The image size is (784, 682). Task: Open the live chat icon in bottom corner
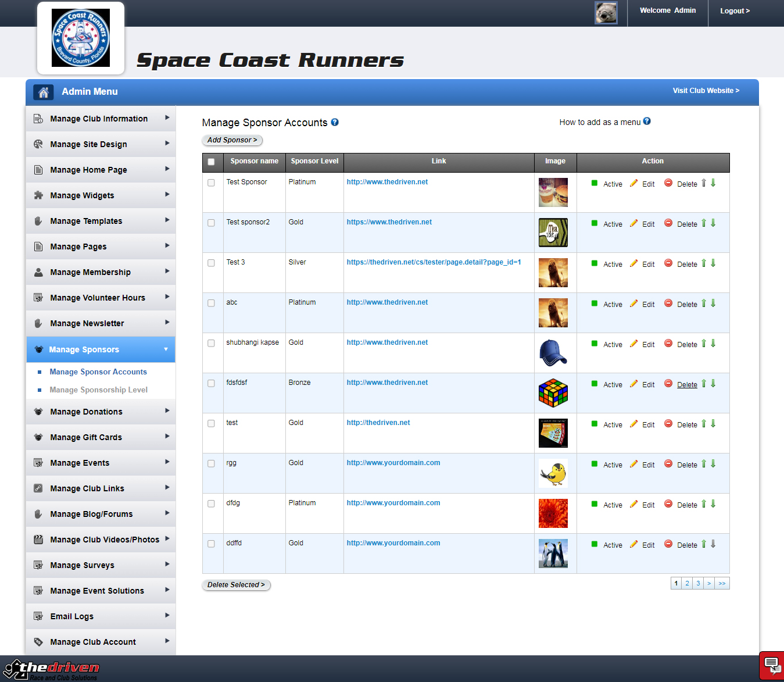pyautogui.click(x=772, y=665)
